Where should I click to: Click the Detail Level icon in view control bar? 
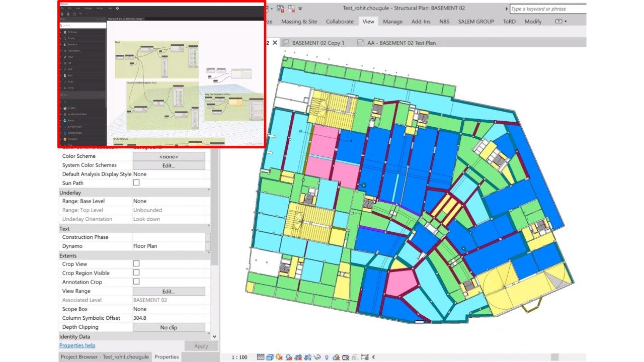pyautogui.click(x=260, y=357)
